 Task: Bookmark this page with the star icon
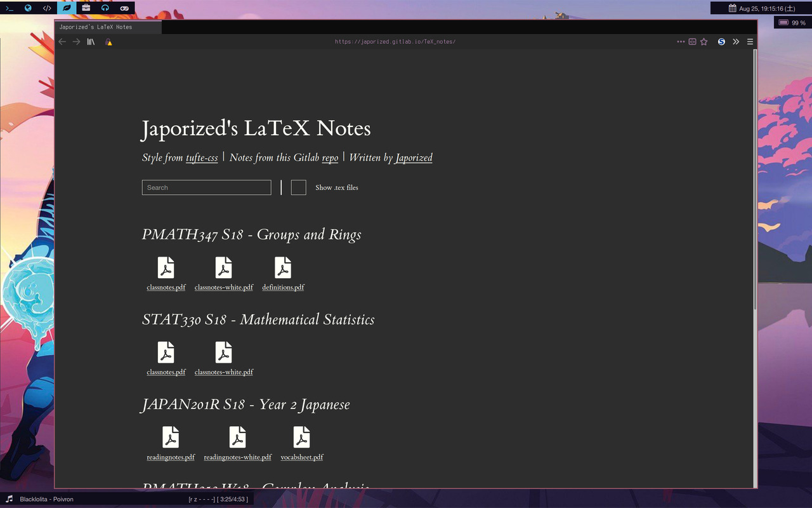click(x=704, y=42)
